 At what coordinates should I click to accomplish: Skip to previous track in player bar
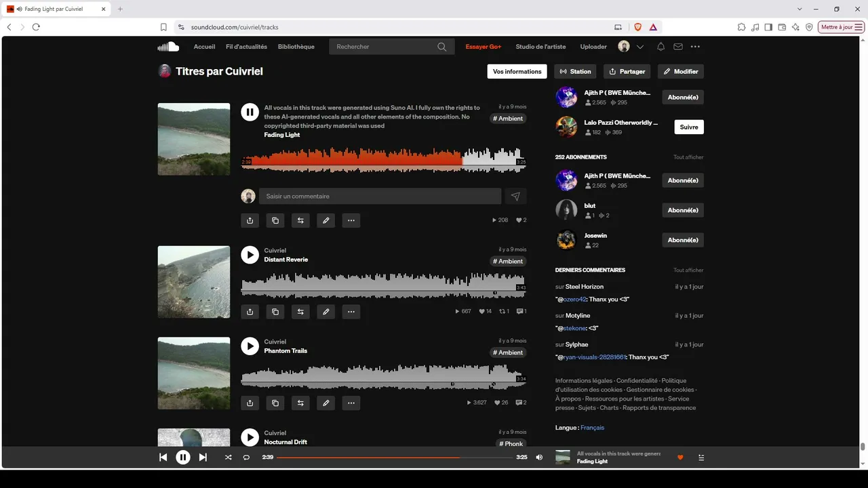pyautogui.click(x=163, y=457)
